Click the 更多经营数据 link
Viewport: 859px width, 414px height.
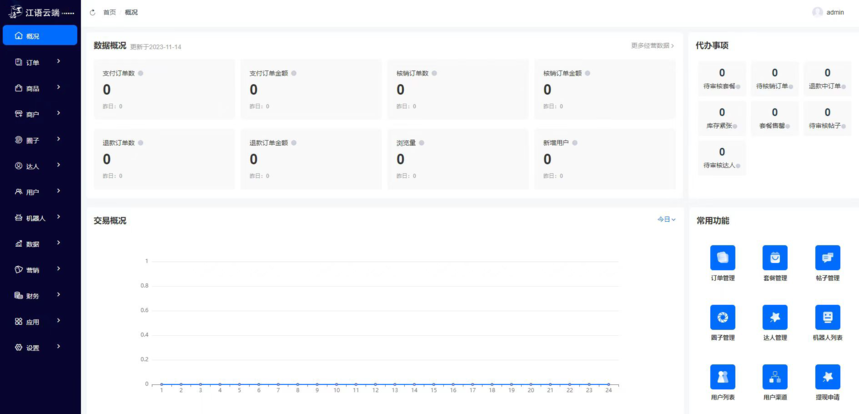coord(652,46)
